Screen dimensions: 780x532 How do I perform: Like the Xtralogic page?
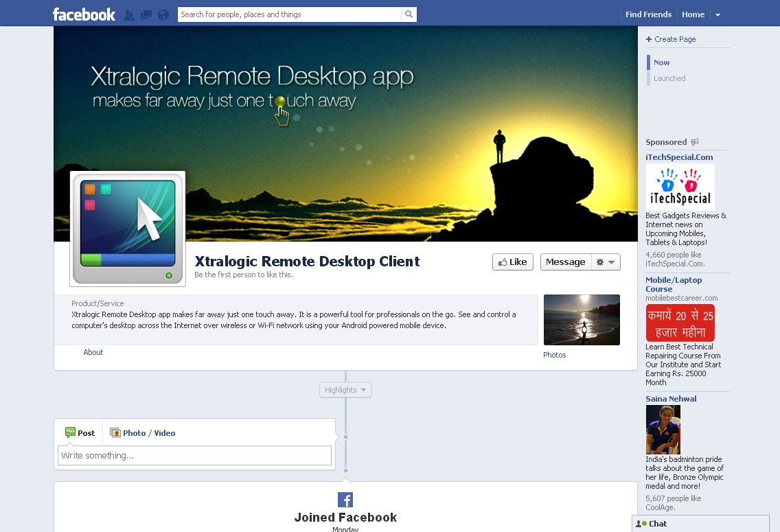click(x=512, y=262)
